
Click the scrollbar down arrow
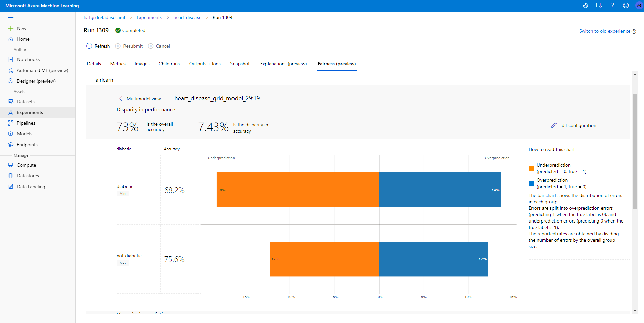coord(635,311)
